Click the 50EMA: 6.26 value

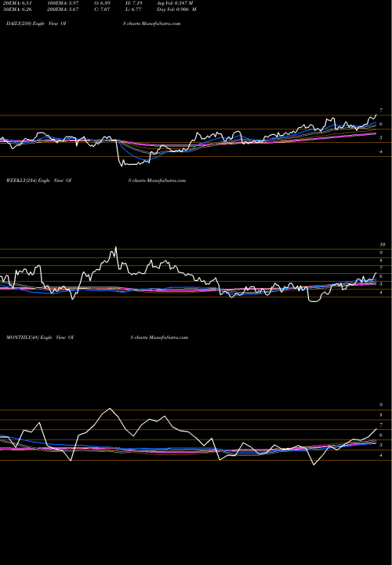[x=17, y=9]
